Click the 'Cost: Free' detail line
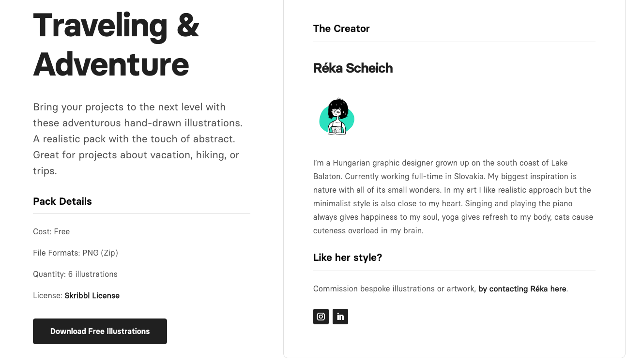 tap(51, 232)
